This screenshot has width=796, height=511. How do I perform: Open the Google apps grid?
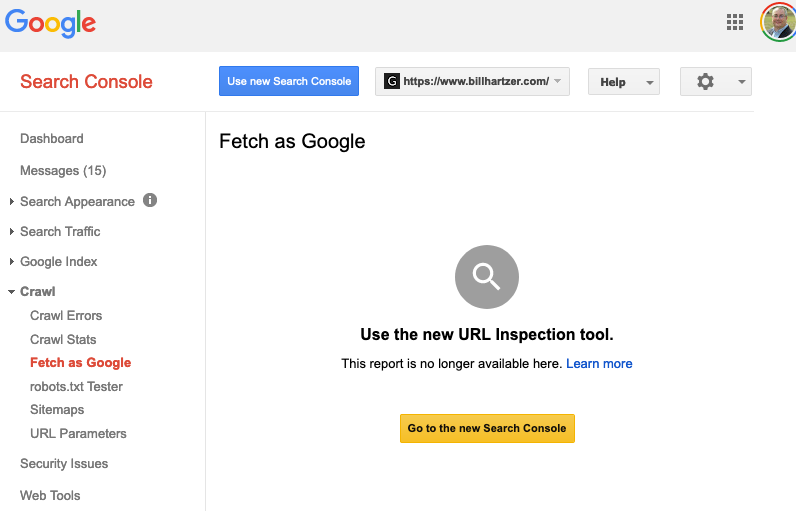click(735, 22)
